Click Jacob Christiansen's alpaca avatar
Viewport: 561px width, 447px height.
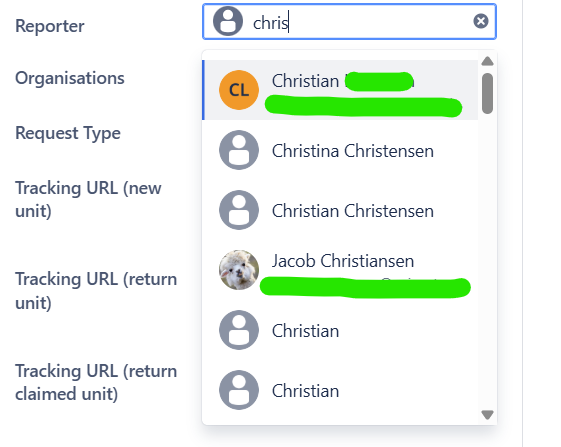click(x=239, y=270)
